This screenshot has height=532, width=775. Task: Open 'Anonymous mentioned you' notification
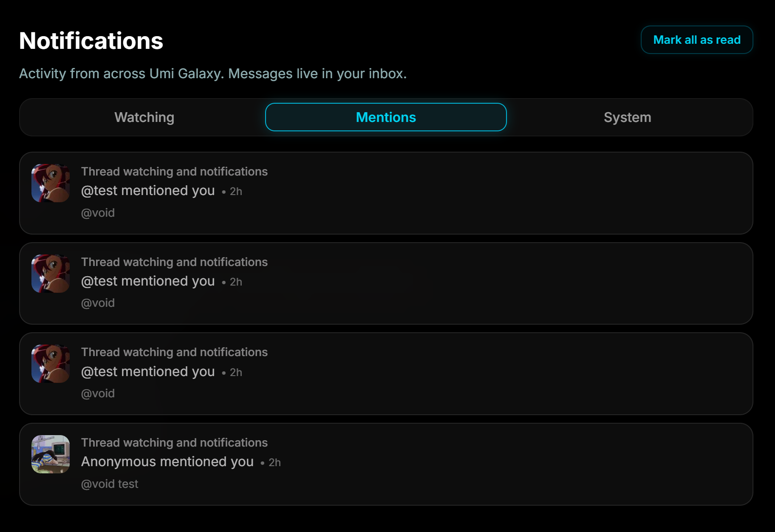386,464
